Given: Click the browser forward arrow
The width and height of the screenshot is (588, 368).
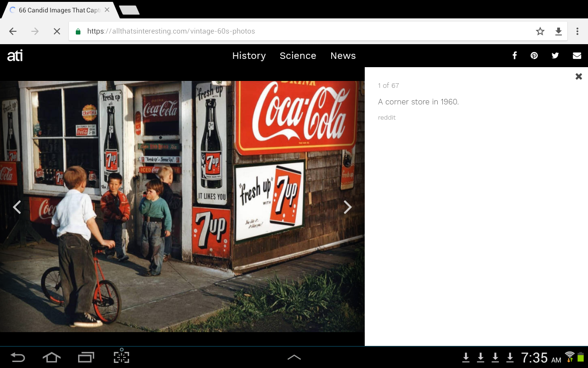Looking at the screenshot, I should click(x=35, y=31).
